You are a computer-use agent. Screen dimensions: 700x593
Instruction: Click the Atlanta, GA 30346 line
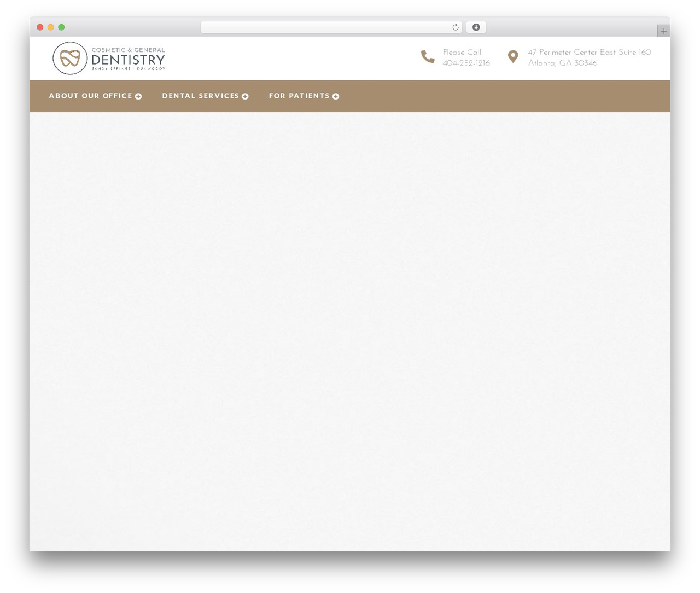563,63
